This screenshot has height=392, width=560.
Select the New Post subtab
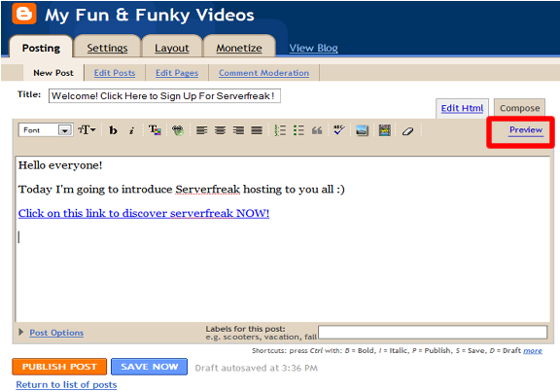(x=53, y=73)
